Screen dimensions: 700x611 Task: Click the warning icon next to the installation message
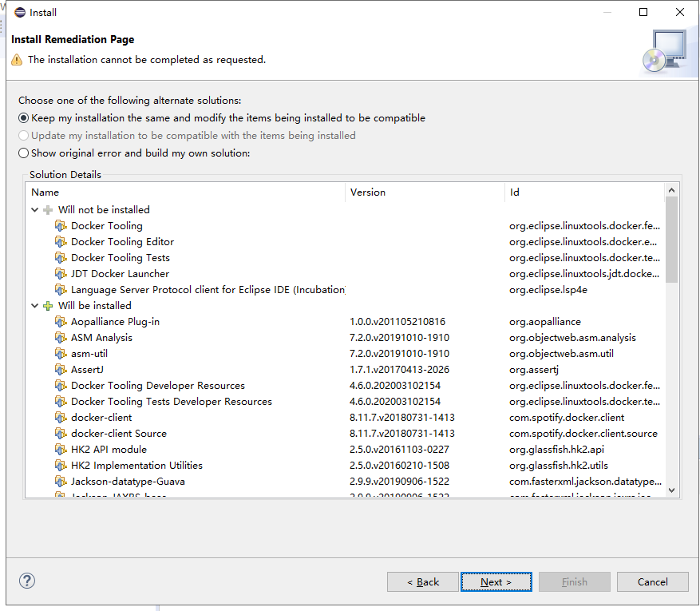click(17, 60)
